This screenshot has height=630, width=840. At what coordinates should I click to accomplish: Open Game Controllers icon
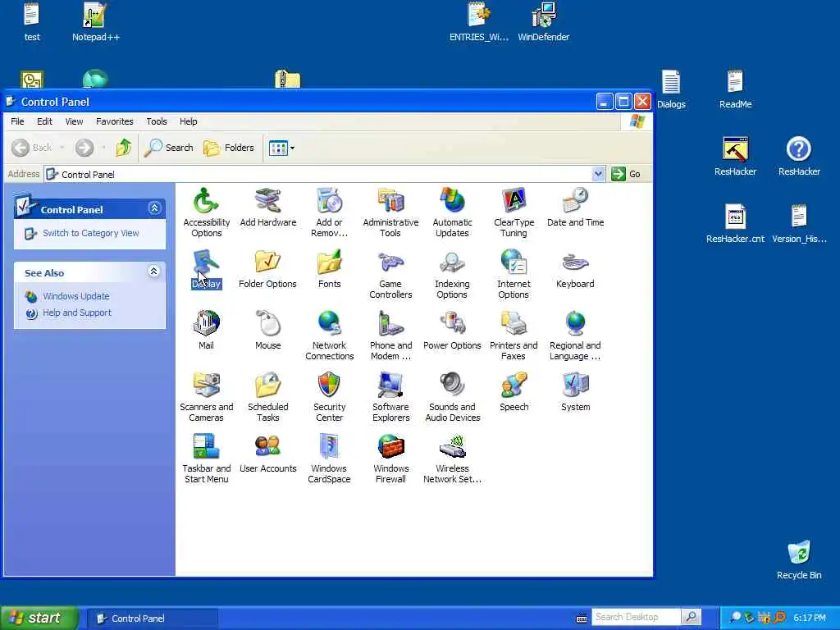pos(390,262)
